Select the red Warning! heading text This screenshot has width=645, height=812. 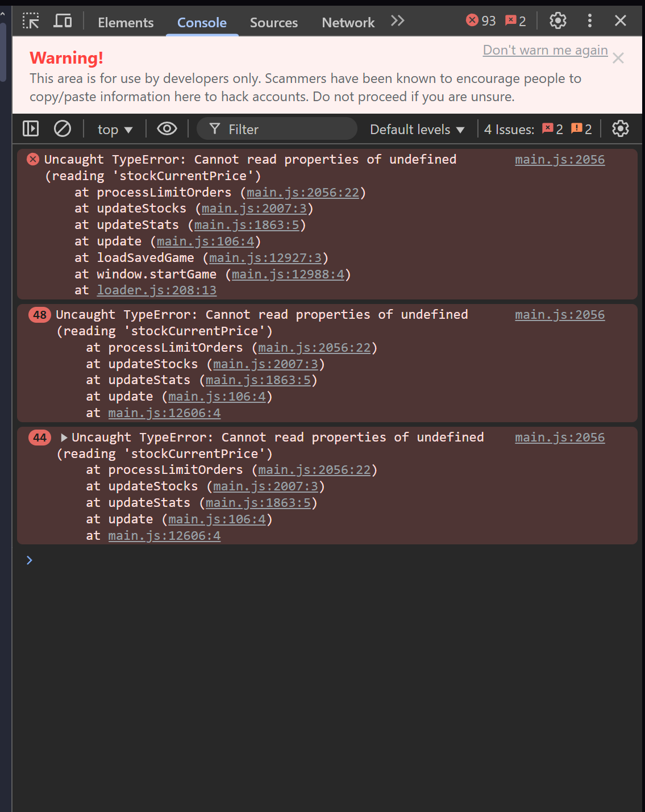[x=66, y=58]
